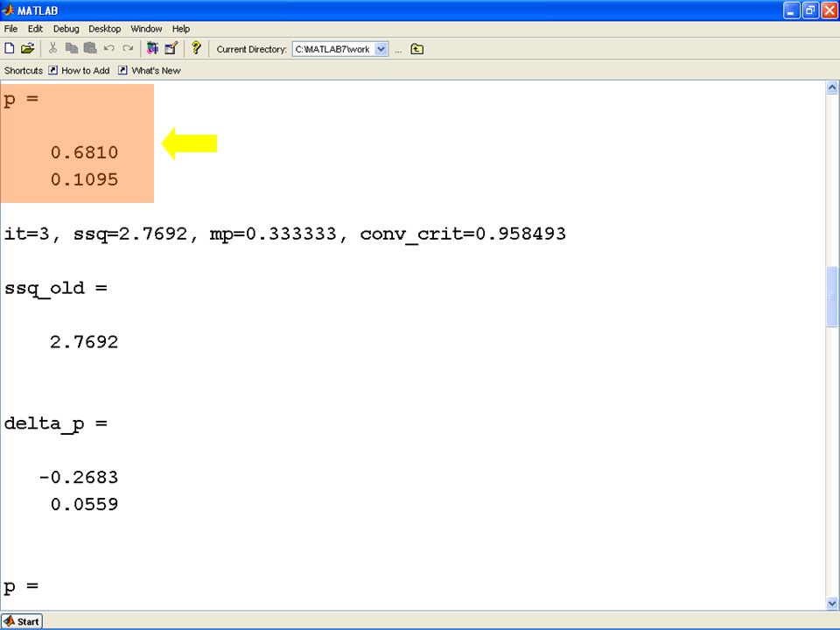Open MATLAB help with question mark icon

point(196,47)
